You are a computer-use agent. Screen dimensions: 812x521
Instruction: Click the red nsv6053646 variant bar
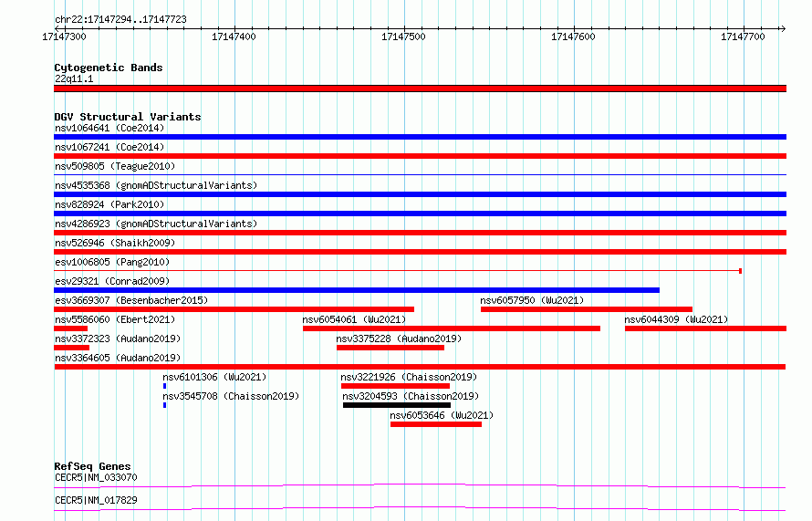pos(436,424)
